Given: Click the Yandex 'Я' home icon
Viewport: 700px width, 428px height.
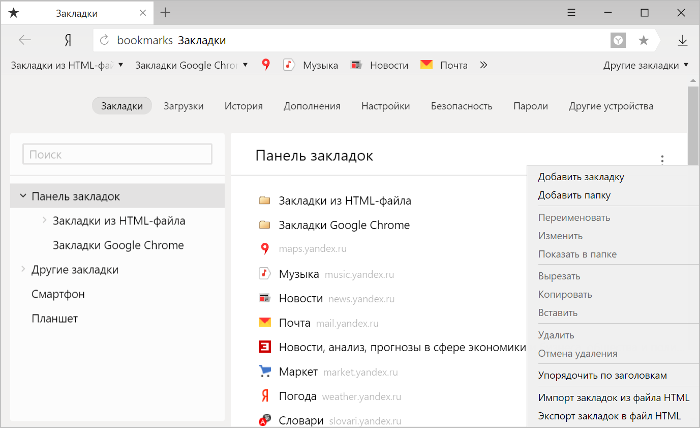Looking at the screenshot, I should [x=67, y=40].
